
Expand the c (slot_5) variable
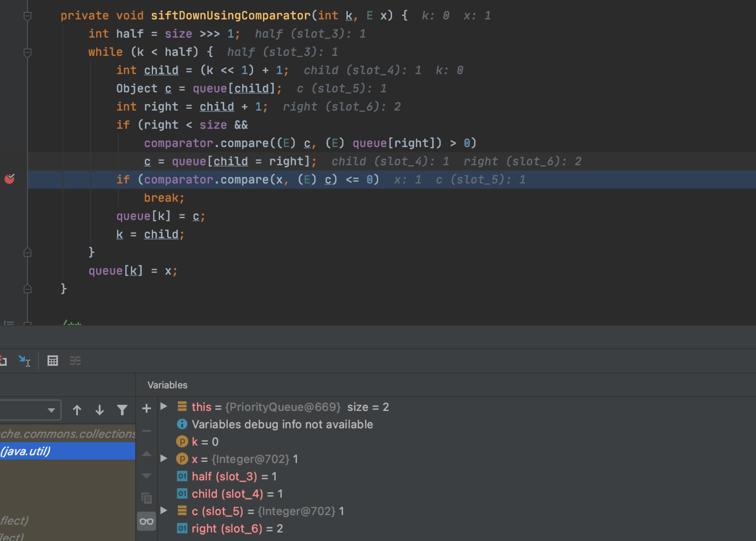coord(164,511)
